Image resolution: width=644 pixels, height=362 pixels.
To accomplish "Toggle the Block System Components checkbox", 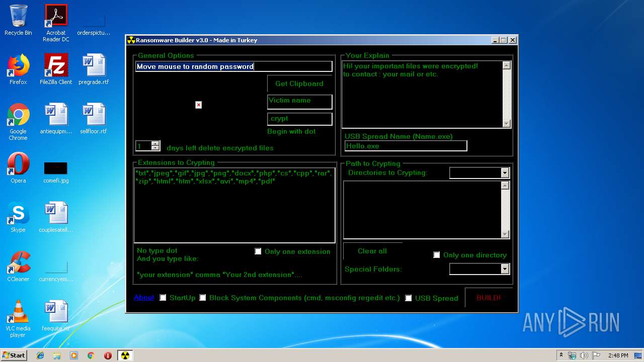I will click(203, 298).
